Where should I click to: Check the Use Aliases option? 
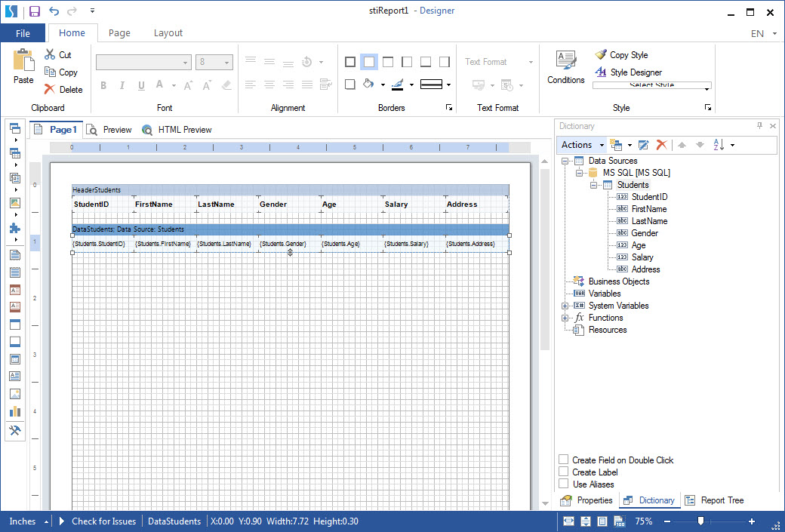point(562,484)
